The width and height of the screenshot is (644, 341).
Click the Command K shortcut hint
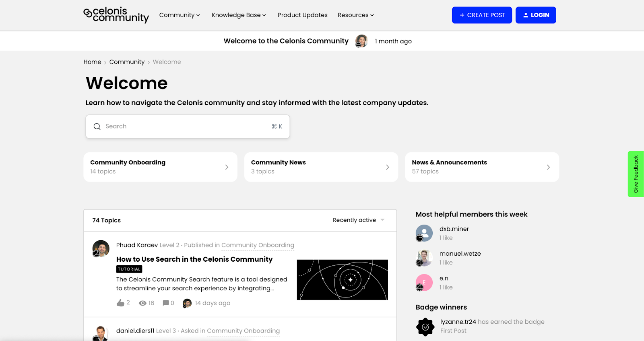277,126
